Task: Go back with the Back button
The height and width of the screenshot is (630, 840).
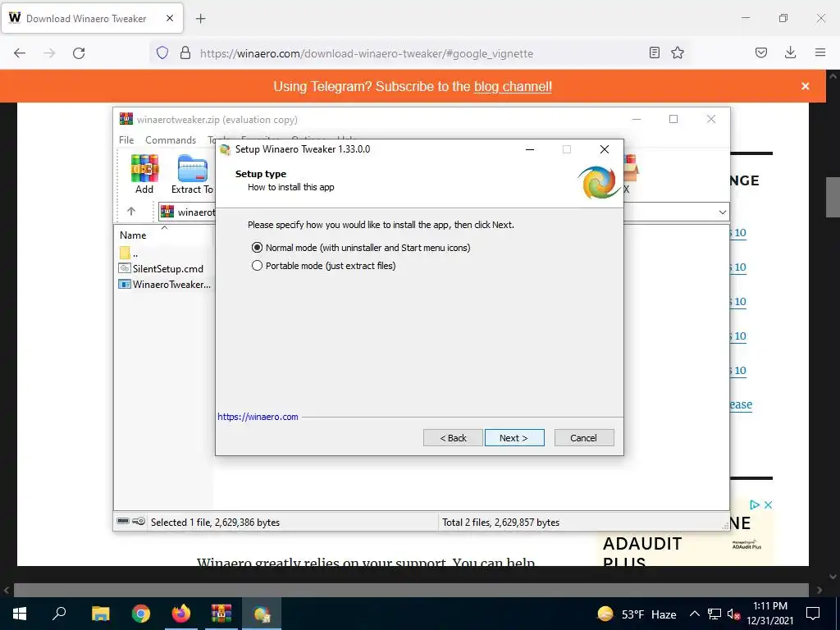Action: (x=453, y=438)
